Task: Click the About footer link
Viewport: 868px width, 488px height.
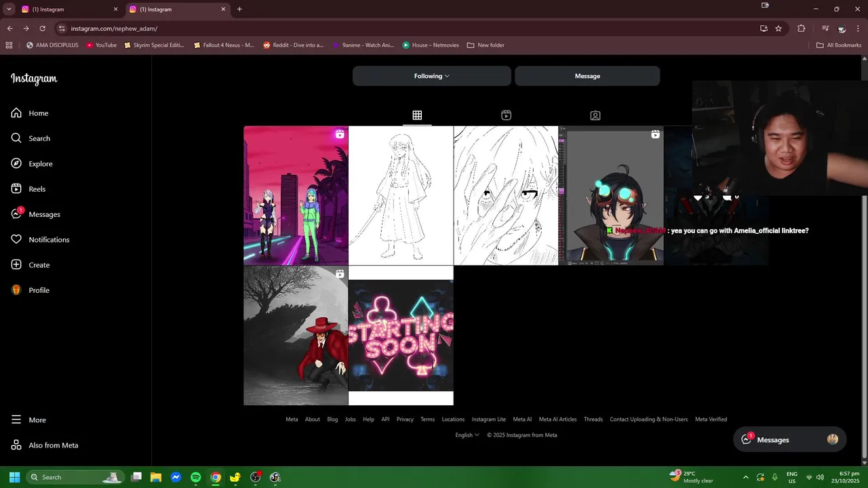Action: click(x=313, y=419)
